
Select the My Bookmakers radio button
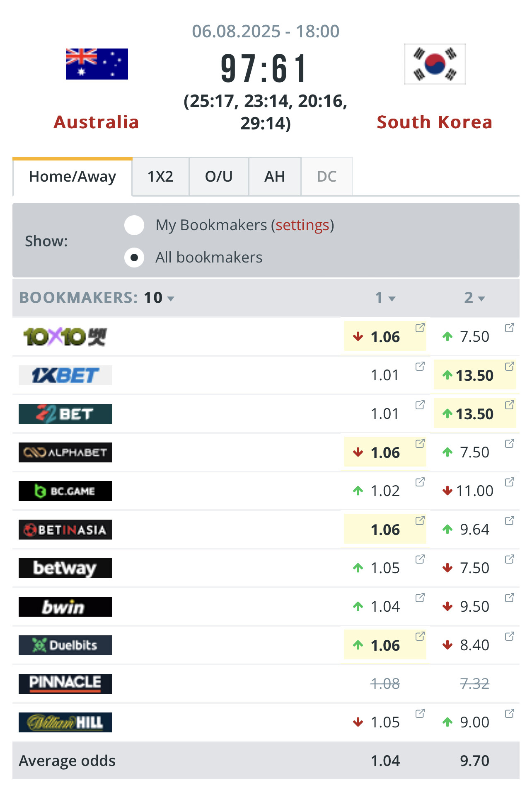(134, 225)
